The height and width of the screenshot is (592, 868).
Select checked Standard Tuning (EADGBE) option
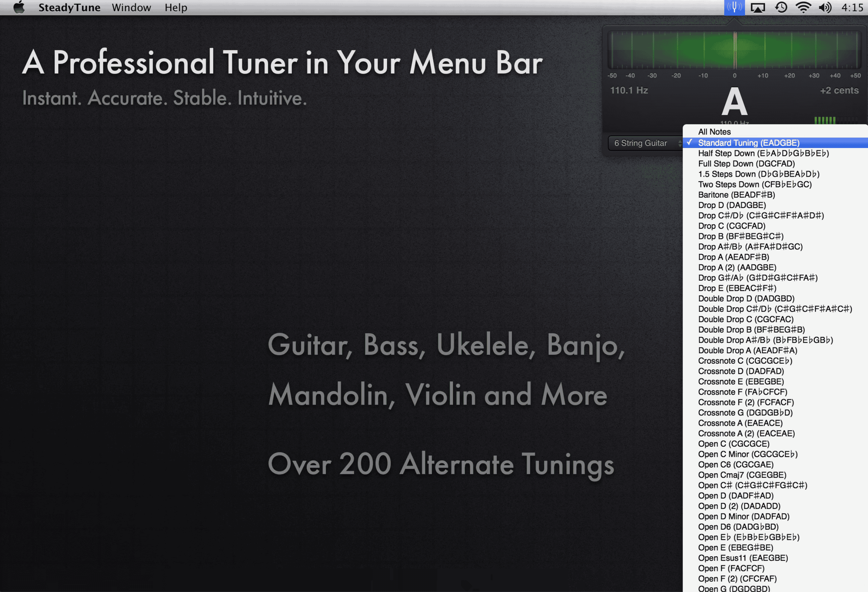748,143
